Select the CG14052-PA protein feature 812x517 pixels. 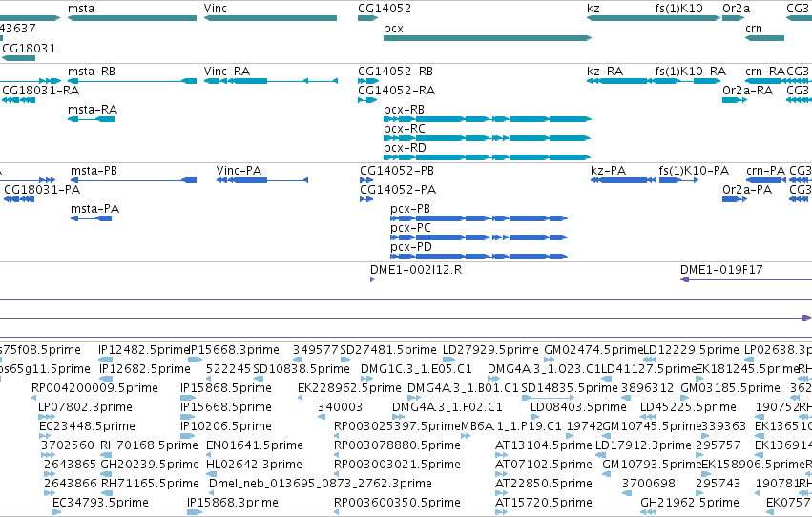(366, 199)
